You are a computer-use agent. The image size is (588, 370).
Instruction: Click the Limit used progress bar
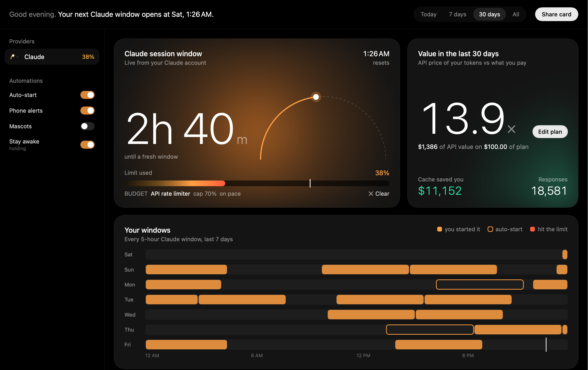pyautogui.click(x=257, y=183)
